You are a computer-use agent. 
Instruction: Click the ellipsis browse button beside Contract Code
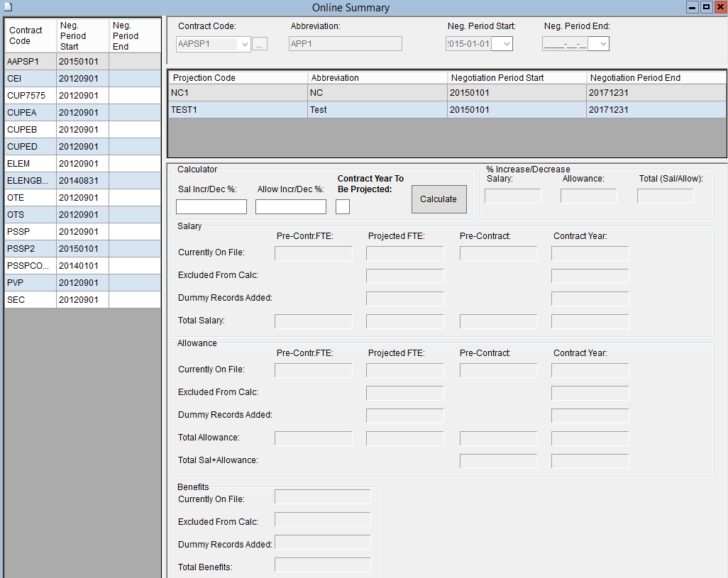pyautogui.click(x=260, y=45)
